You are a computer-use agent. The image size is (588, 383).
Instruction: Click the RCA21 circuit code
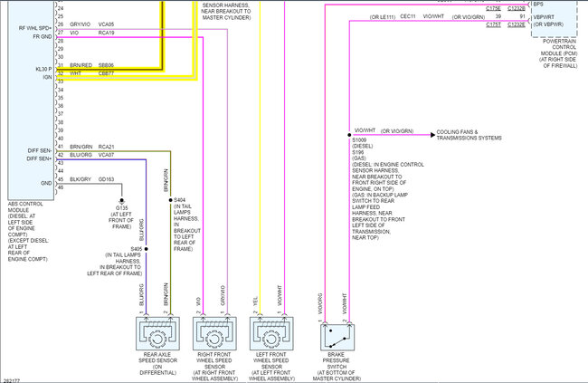tap(106, 147)
